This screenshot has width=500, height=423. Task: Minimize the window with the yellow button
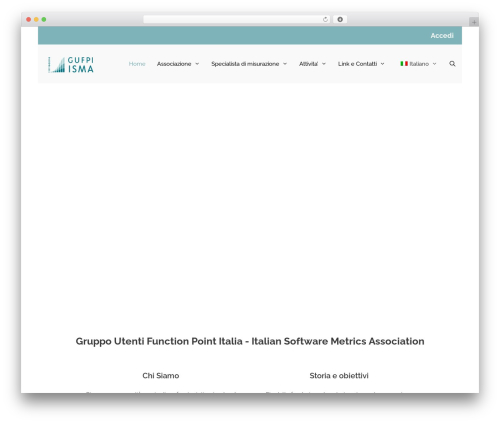tap(36, 20)
